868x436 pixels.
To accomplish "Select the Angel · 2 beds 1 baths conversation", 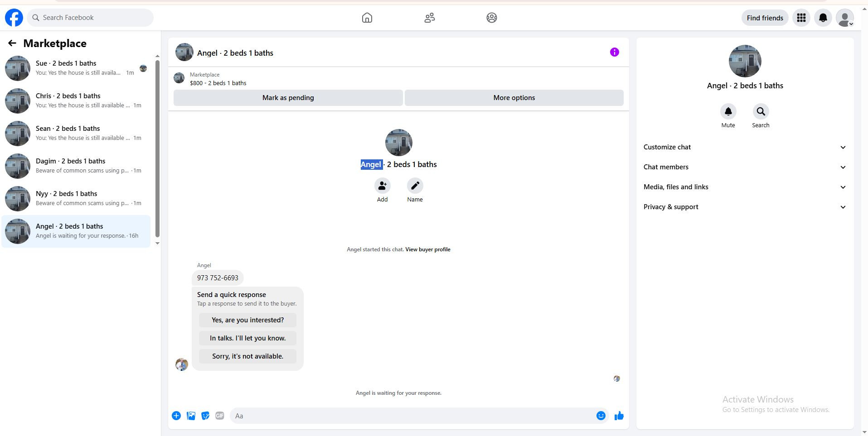I will [x=76, y=231].
